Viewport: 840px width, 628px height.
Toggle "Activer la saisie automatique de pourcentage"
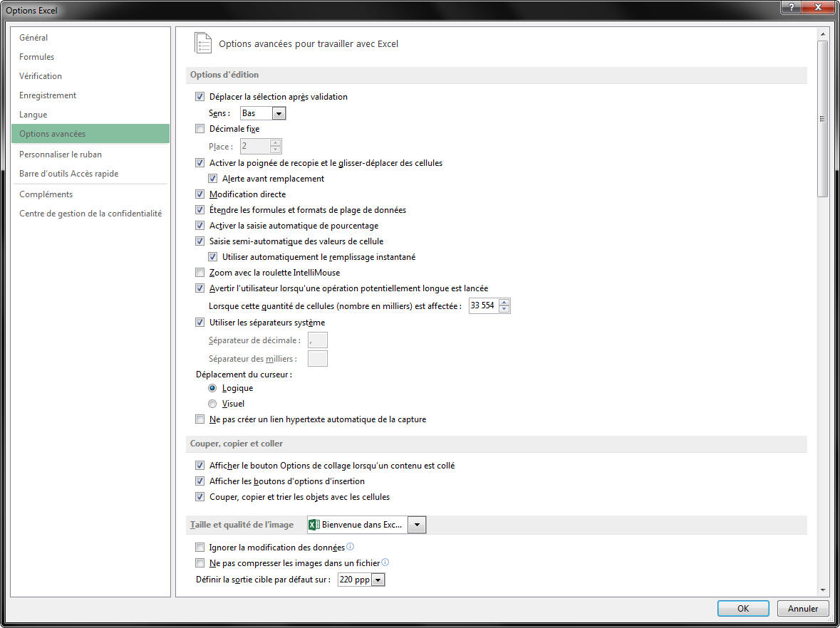click(199, 226)
